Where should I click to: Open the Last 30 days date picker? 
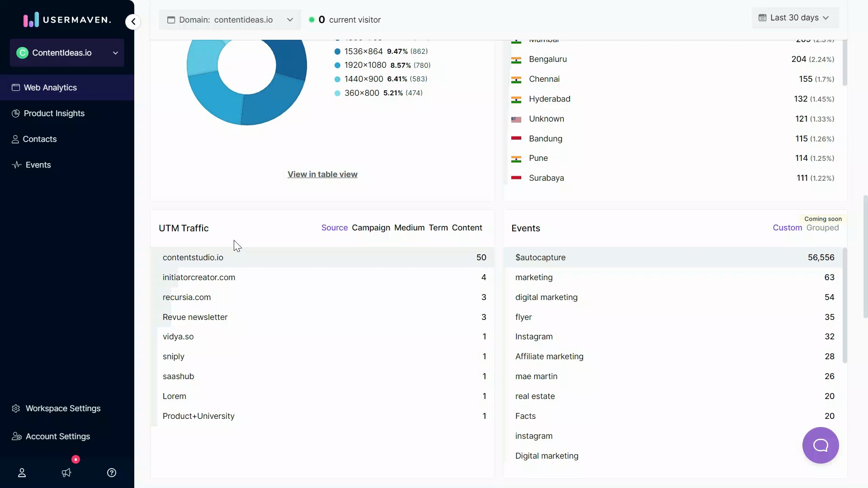pos(794,18)
